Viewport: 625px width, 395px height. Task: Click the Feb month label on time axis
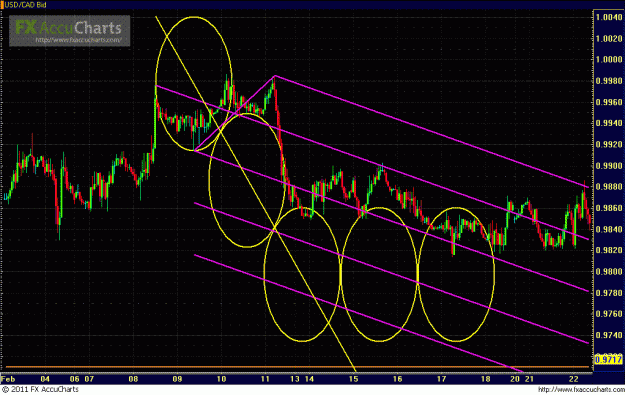(x=8, y=379)
